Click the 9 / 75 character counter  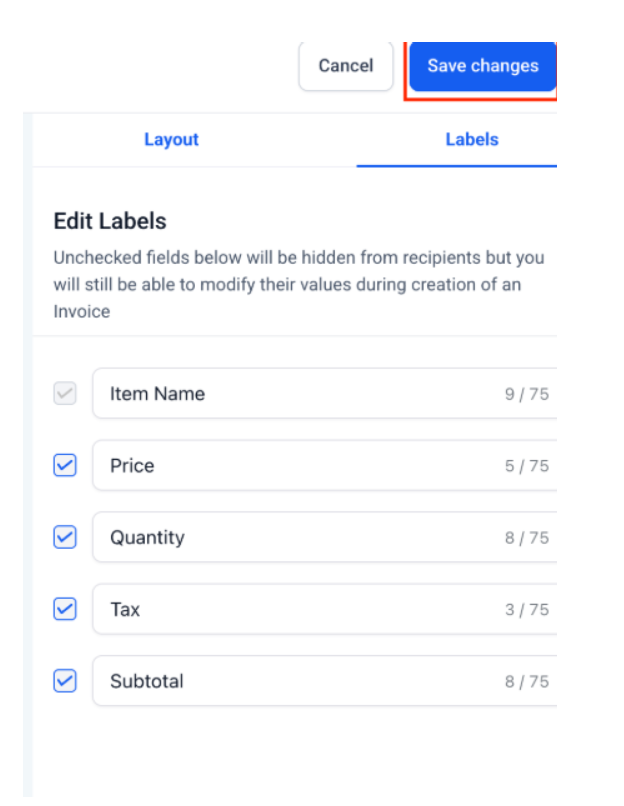click(526, 394)
